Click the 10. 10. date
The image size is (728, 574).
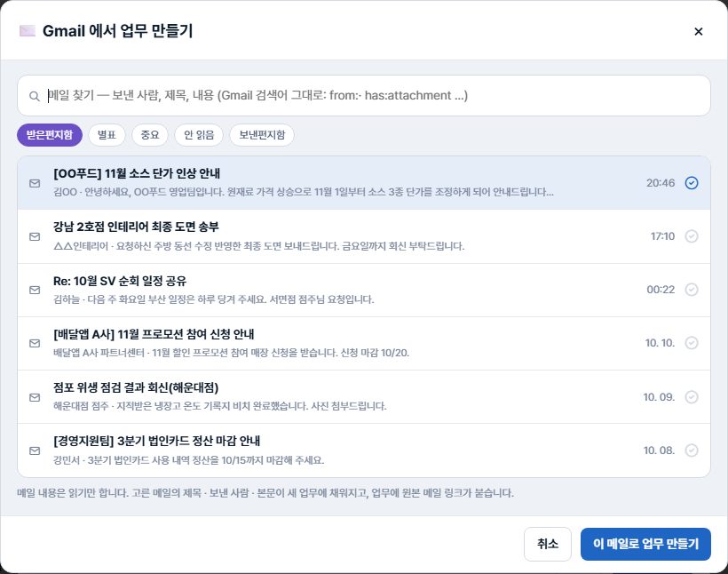(x=660, y=343)
